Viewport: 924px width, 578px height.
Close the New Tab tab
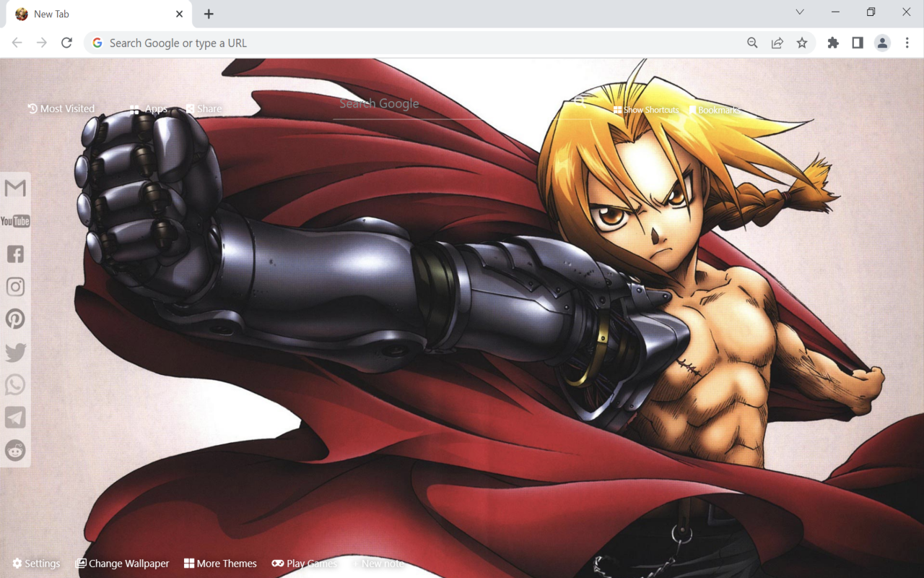(x=180, y=14)
